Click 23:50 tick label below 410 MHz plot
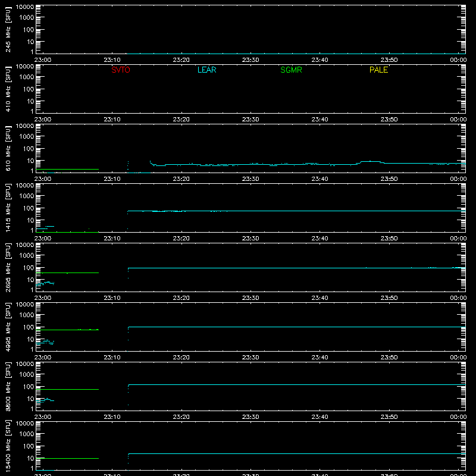476x476 pixels. (389, 120)
